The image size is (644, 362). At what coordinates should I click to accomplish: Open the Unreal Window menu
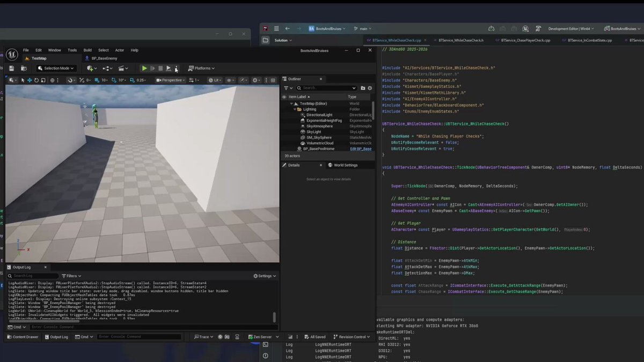point(55,50)
